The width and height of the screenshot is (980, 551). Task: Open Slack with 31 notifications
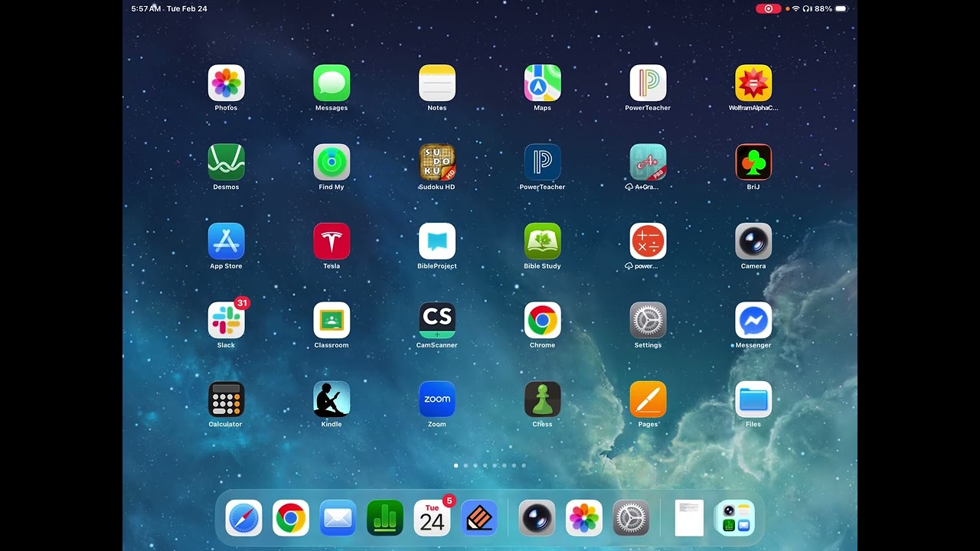coord(226,320)
